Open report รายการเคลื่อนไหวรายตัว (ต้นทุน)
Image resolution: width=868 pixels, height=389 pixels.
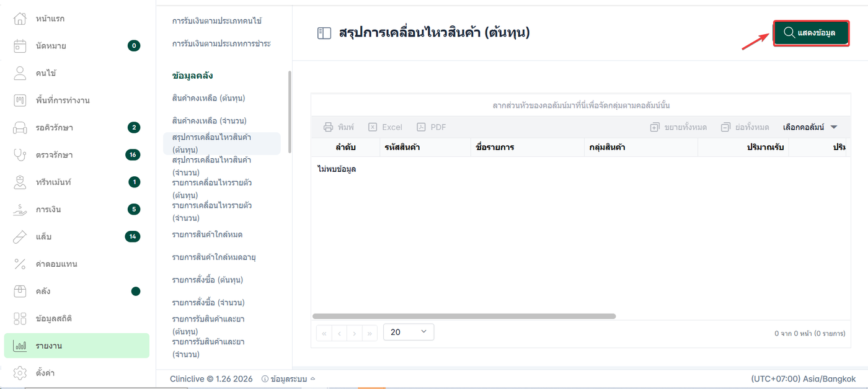212,189
